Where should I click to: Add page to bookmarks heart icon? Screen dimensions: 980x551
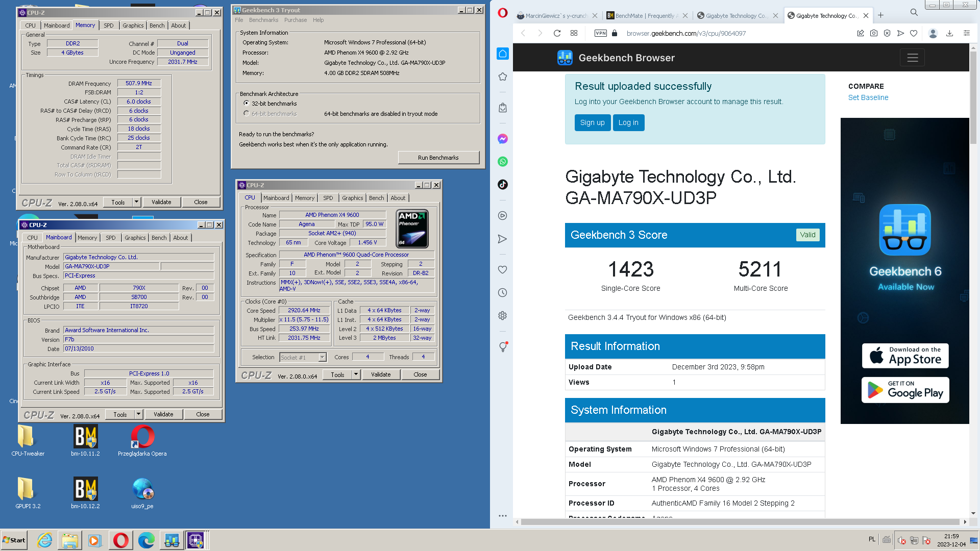[x=914, y=33]
